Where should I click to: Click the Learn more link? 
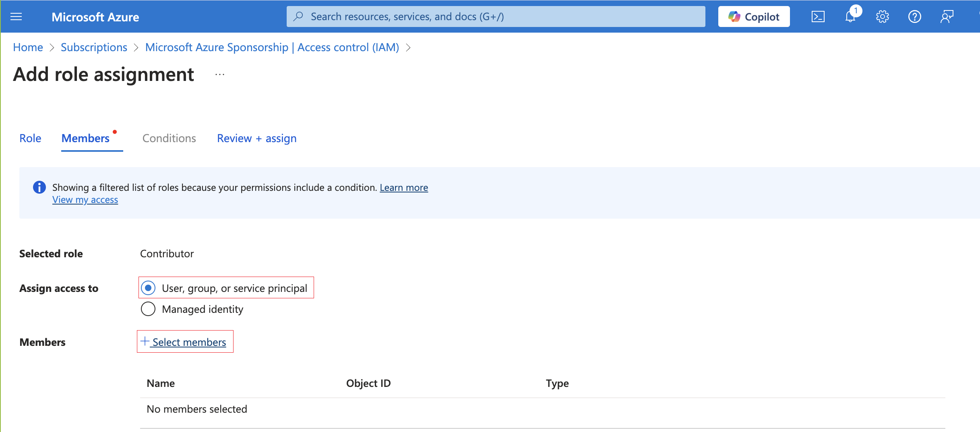(x=403, y=187)
